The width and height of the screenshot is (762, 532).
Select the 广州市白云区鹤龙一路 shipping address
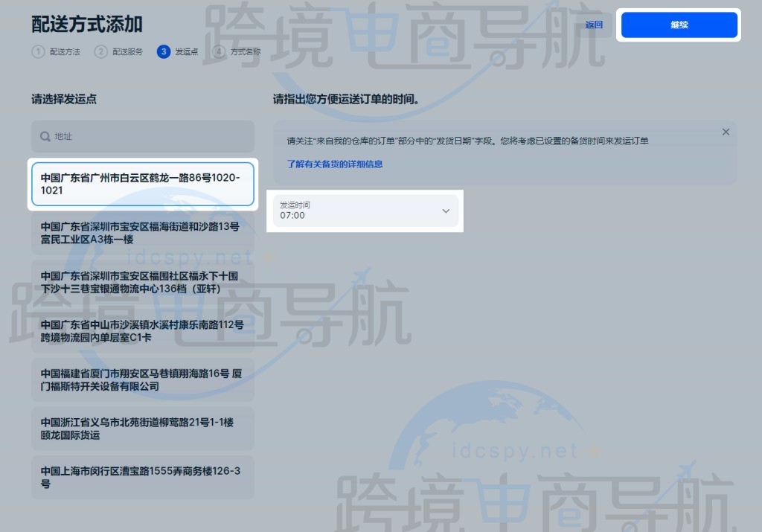tap(142, 184)
